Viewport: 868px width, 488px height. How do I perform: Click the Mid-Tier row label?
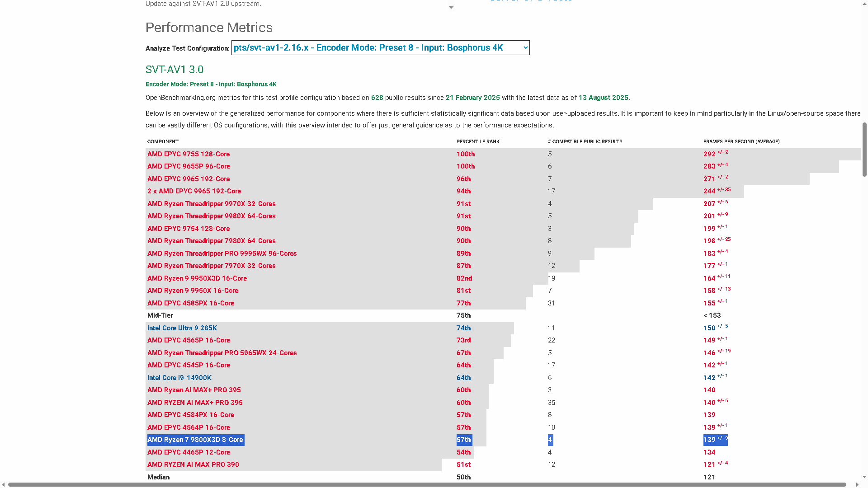click(x=160, y=315)
